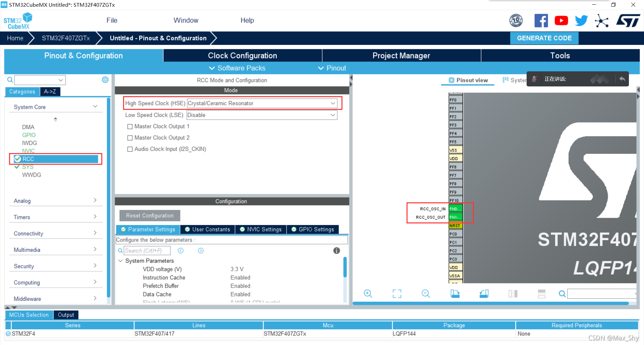Open the File menu
644x345 pixels.
[x=112, y=20]
